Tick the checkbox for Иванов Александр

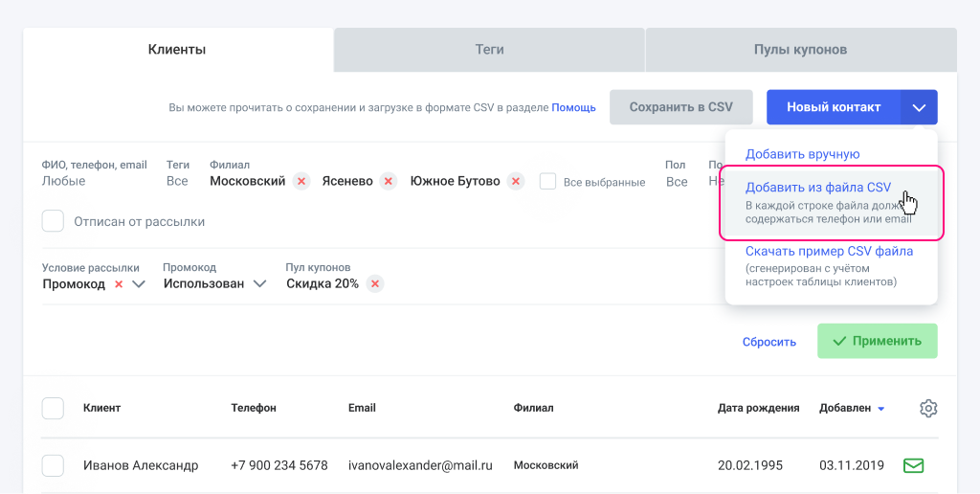(53, 465)
